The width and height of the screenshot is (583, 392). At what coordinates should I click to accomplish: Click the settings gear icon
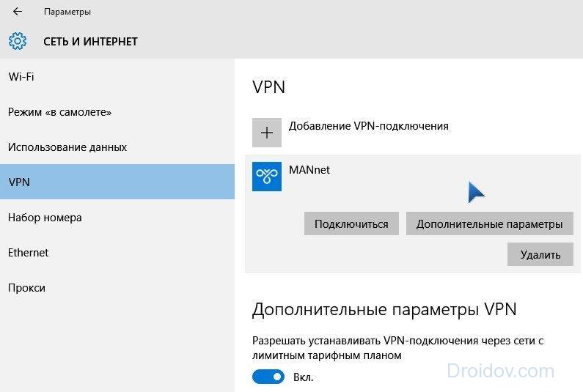tap(18, 41)
